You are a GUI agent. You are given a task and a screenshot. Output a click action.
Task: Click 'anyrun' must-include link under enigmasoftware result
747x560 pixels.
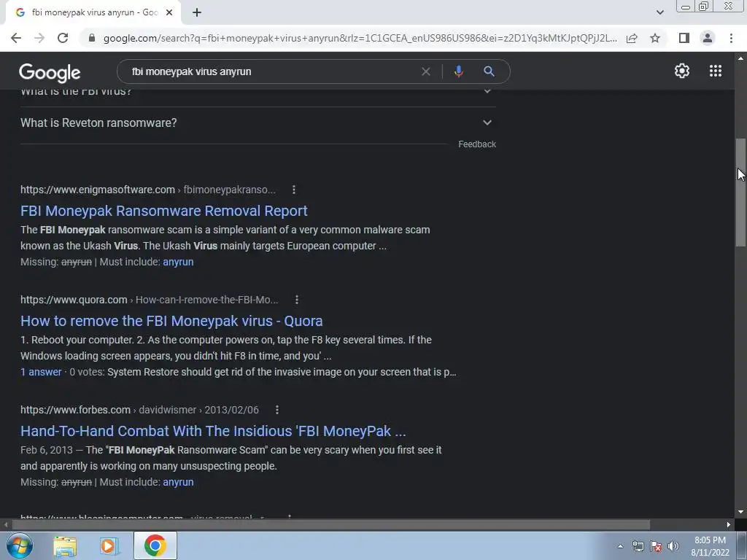pyautogui.click(x=178, y=262)
